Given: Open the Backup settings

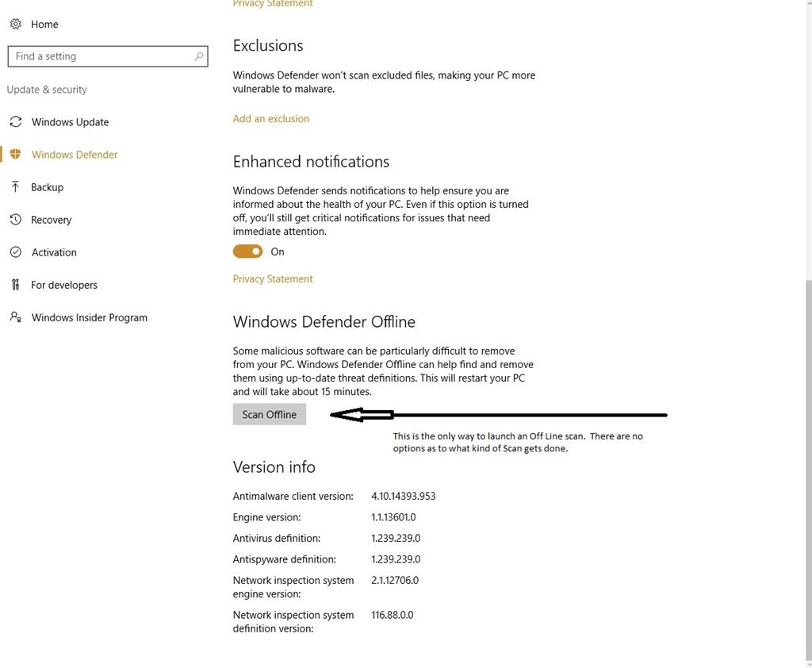Looking at the screenshot, I should pyautogui.click(x=47, y=187).
